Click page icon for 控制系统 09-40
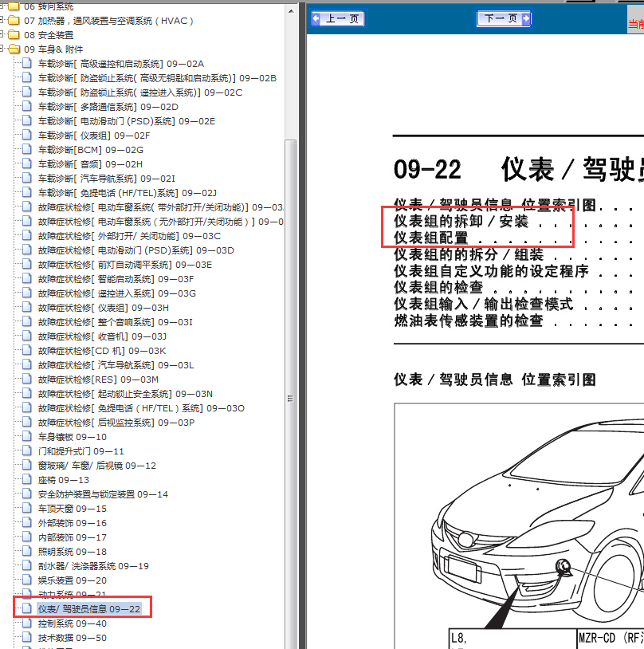 coord(27,623)
